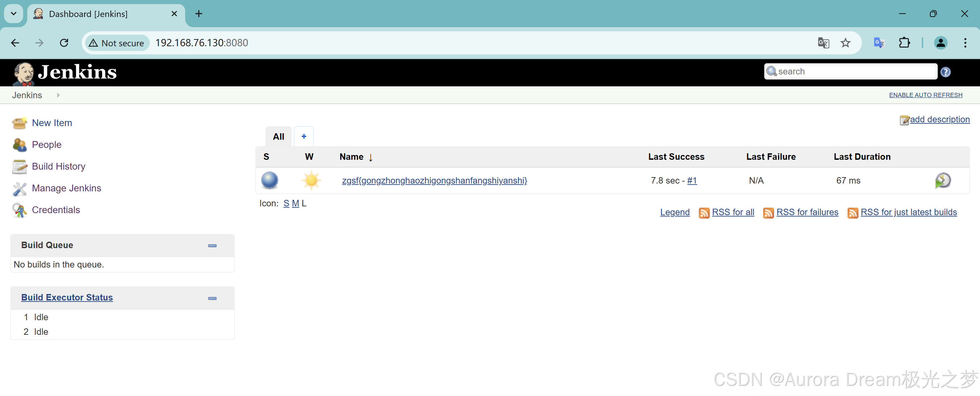The height and width of the screenshot is (396, 980).
Task: Enable auto refresh
Action: point(925,95)
